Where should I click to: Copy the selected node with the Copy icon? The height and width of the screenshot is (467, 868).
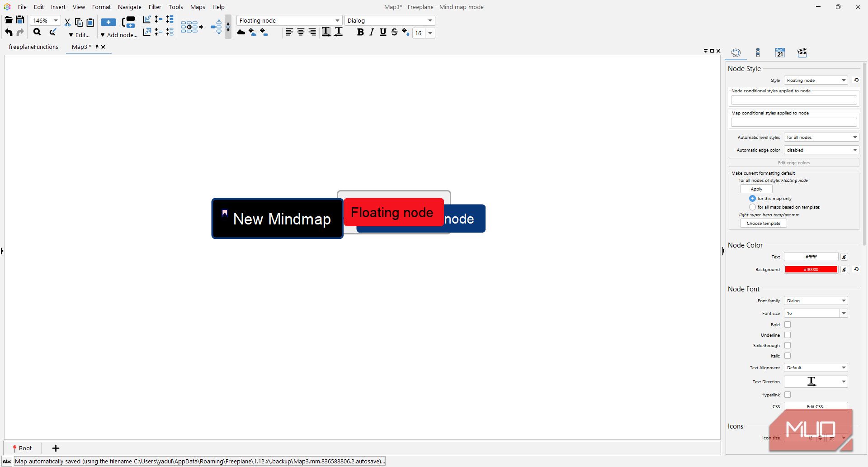(x=79, y=22)
